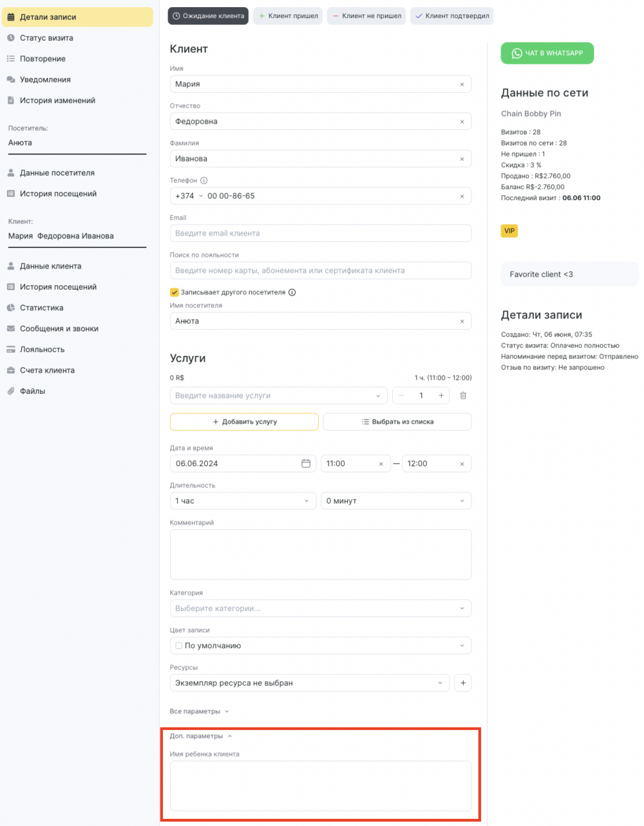The height and width of the screenshot is (826, 644).
Task: Delete the service row with trash icon
Action: click(x=463, y=395)
